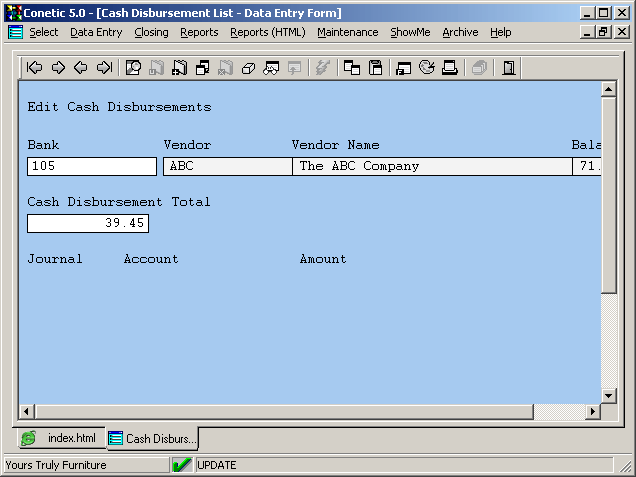The height and width of the screenshot is (477, 636).
Task: Click the add new record icon
Action: [x=180, y=68]
